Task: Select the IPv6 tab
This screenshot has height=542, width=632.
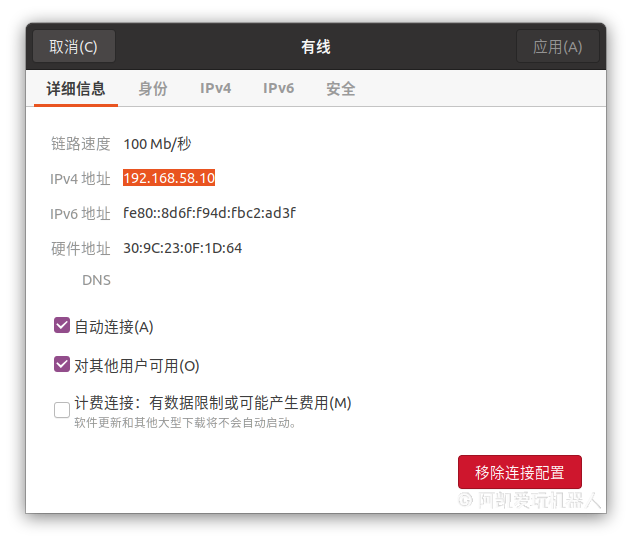Action: [278, 89]
